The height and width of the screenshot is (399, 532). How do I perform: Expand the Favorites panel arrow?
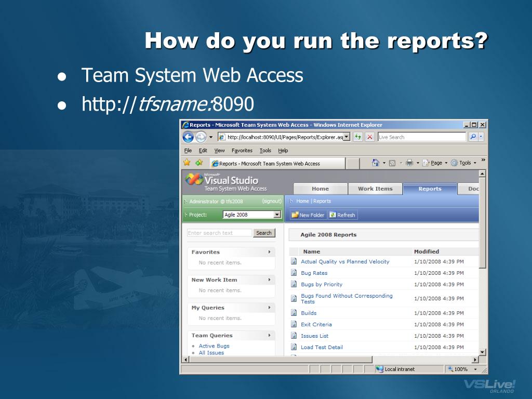pos(270,252)
